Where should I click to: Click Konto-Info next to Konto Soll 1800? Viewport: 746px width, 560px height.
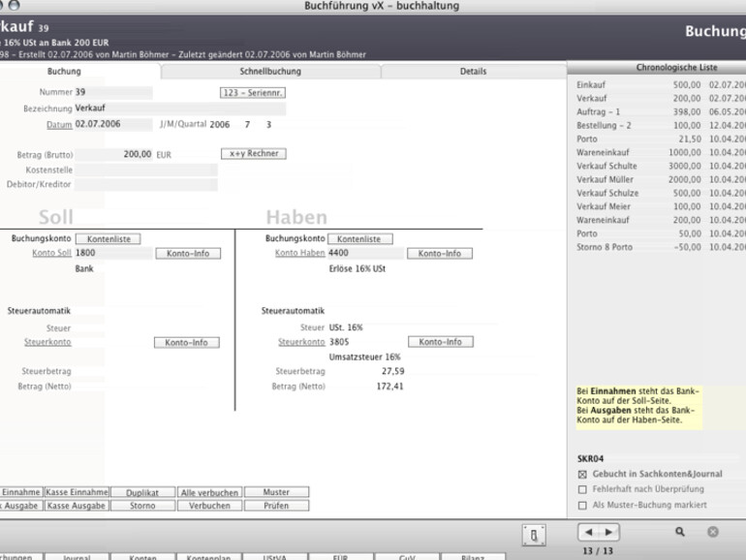pos(188,254)
